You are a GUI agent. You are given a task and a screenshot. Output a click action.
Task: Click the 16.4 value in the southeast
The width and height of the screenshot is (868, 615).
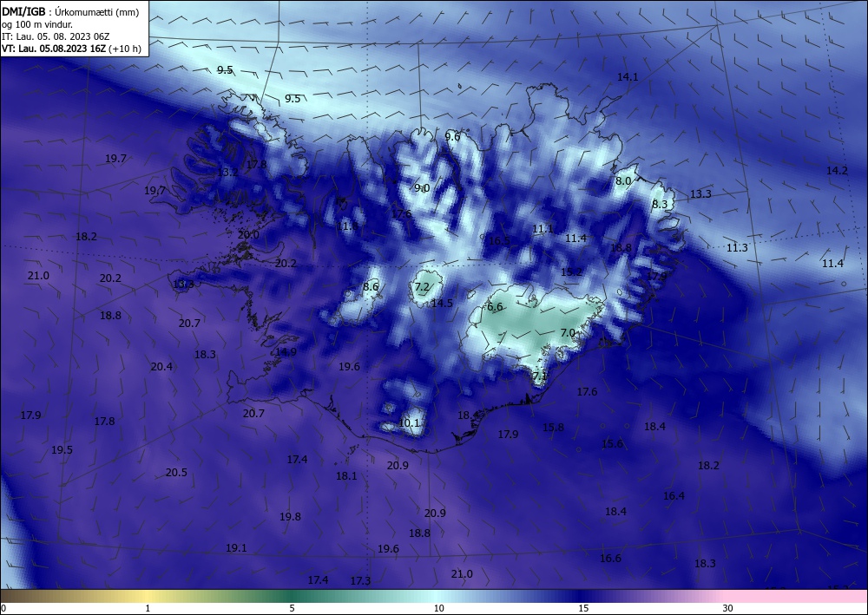point(674,496)
